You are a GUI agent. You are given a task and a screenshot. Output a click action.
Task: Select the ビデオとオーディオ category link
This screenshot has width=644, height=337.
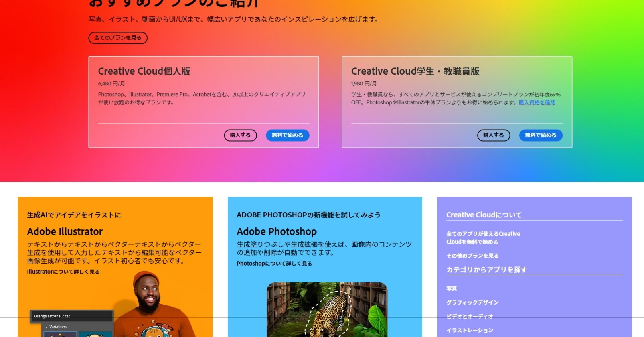pos(469,316)
